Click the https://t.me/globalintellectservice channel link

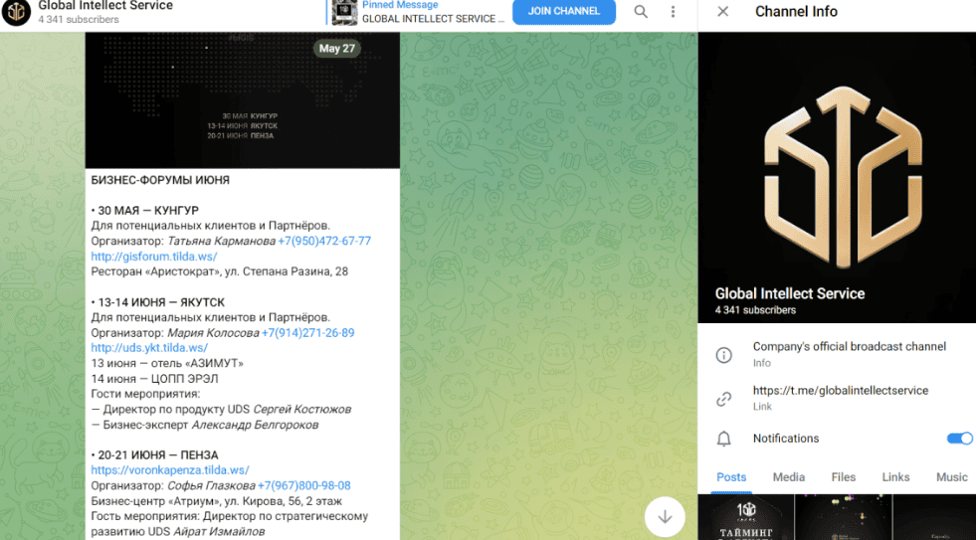pyautogui.click(x=841, y=391)
